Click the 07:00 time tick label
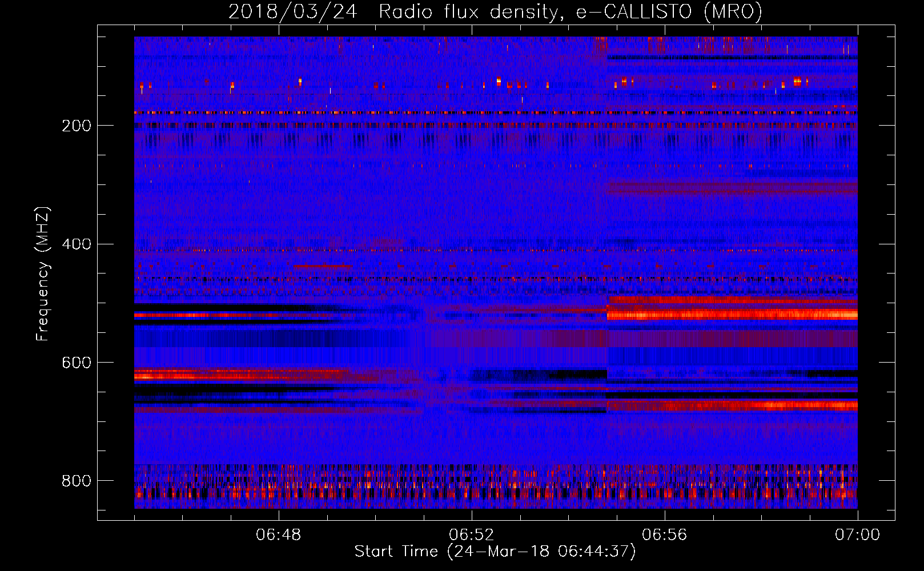Image resolution: width=924 pixels, height=571 pixels. tap(858, 535)
